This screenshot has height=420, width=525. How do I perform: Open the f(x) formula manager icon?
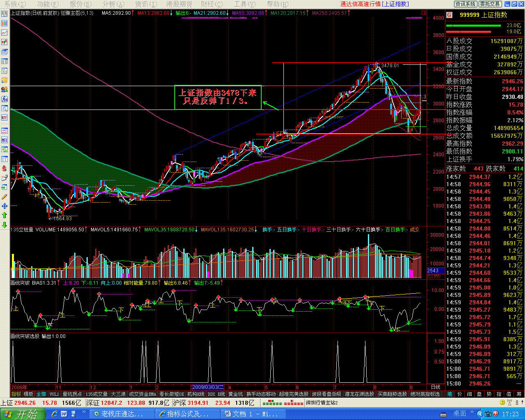click(x=5, y=99)
